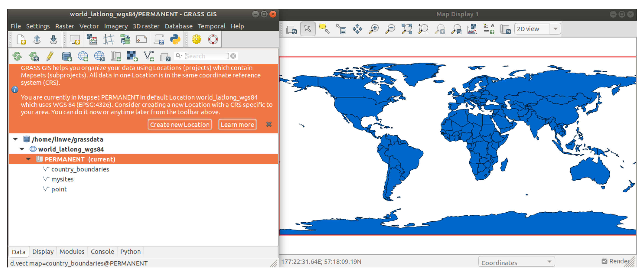The height and width of the screenshot is (275, 644).
Task: Click the pencil edit icon in the data toolbar
Action: [50, 56]
